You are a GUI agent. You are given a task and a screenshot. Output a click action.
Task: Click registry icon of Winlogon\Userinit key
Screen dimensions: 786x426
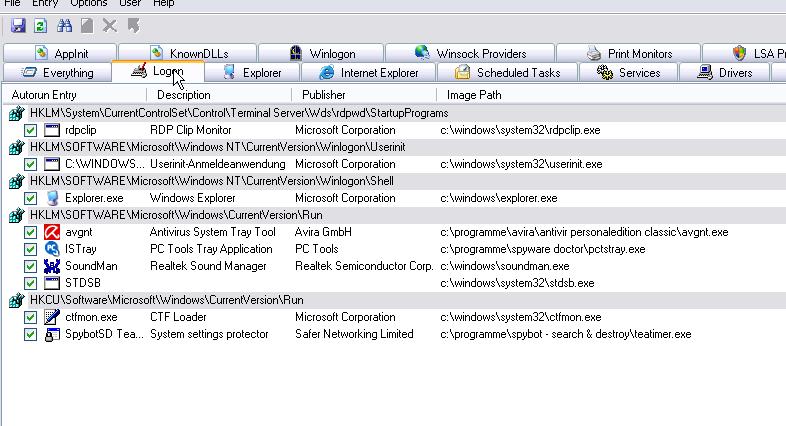(17, 147)
